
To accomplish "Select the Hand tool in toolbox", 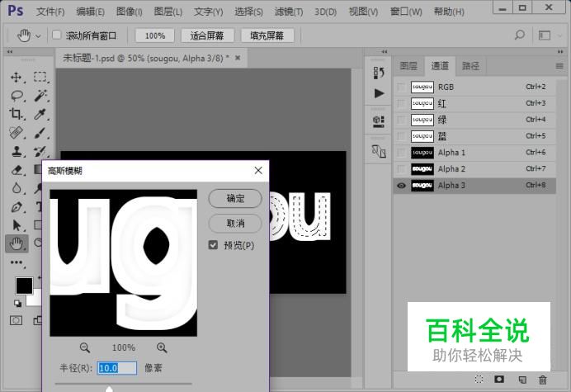I will coord(17,243).
